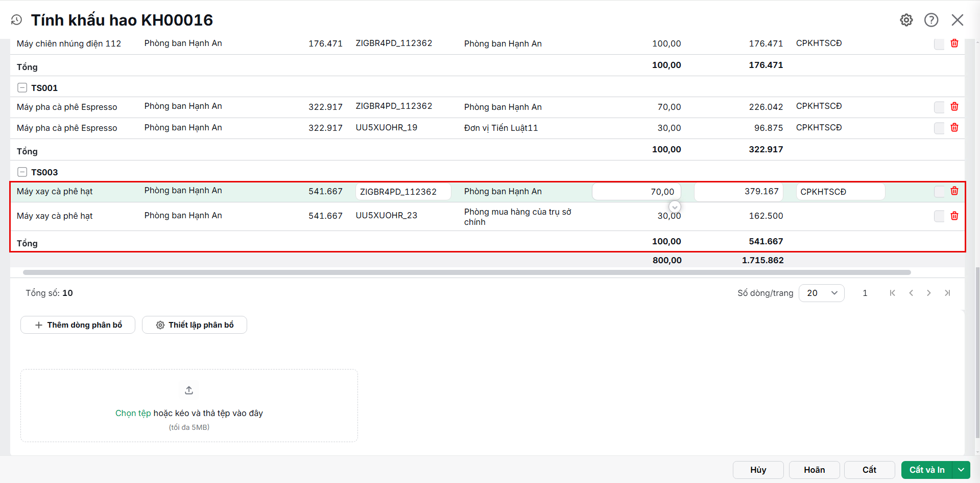Click the 226.042 amount cell
This screenshot has height=483, width=980.
[766, 107]
